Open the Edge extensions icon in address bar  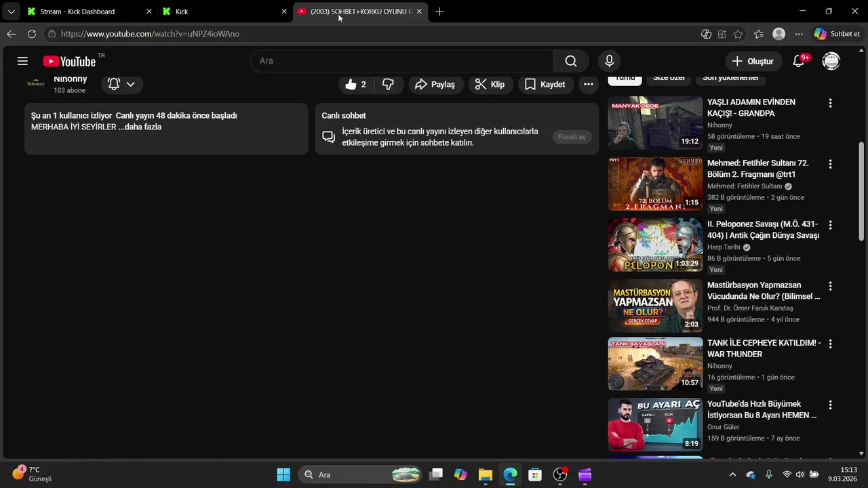pos(722,34)
